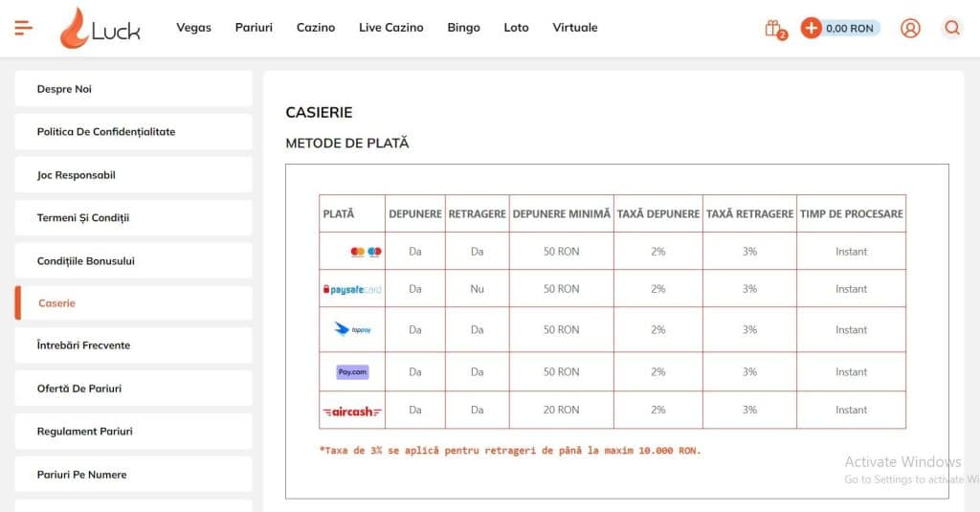Viewport: 980px width, 512px height.
Task: Click the toppay logo
Action: click(352, 329)
